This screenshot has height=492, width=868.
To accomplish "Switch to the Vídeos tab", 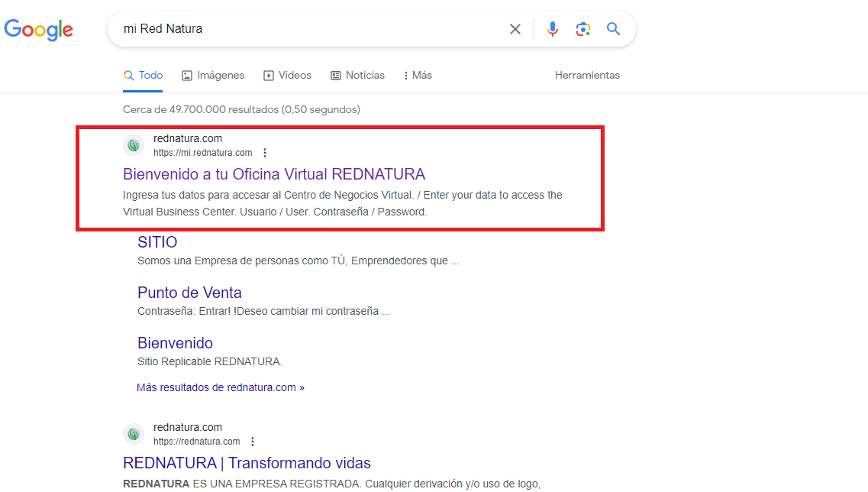I will [288, 75].
